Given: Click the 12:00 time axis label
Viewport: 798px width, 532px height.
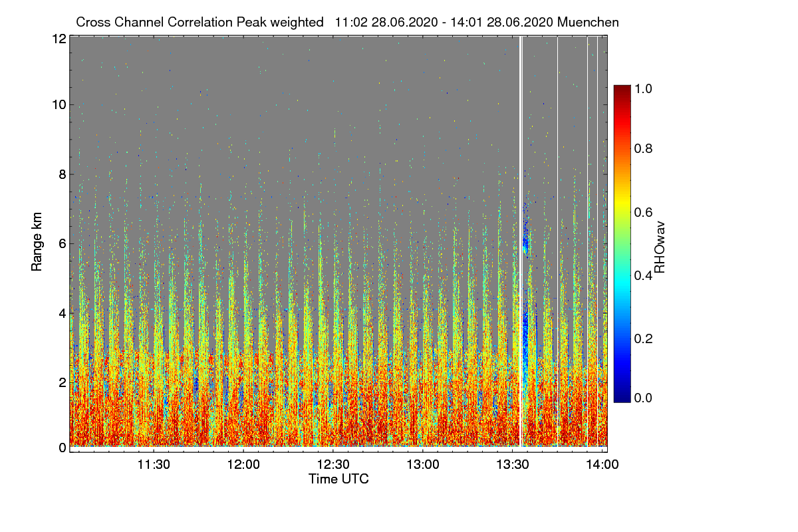Looking at the screenshot, I should pyautogui.click(x=243, y=465).
